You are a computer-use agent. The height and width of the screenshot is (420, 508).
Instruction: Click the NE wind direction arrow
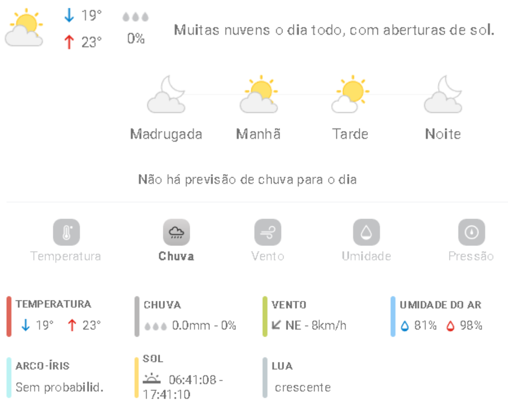pyautogui.click(x=276, y=325)
